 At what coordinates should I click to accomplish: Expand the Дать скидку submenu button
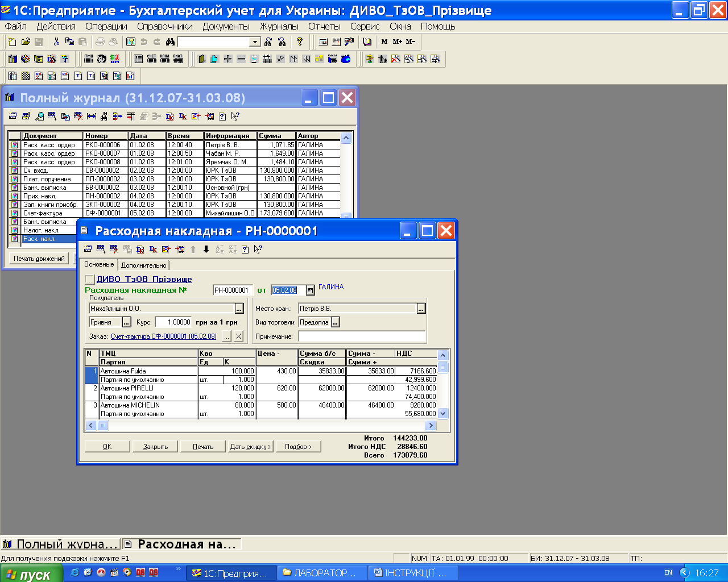(250, 447)
